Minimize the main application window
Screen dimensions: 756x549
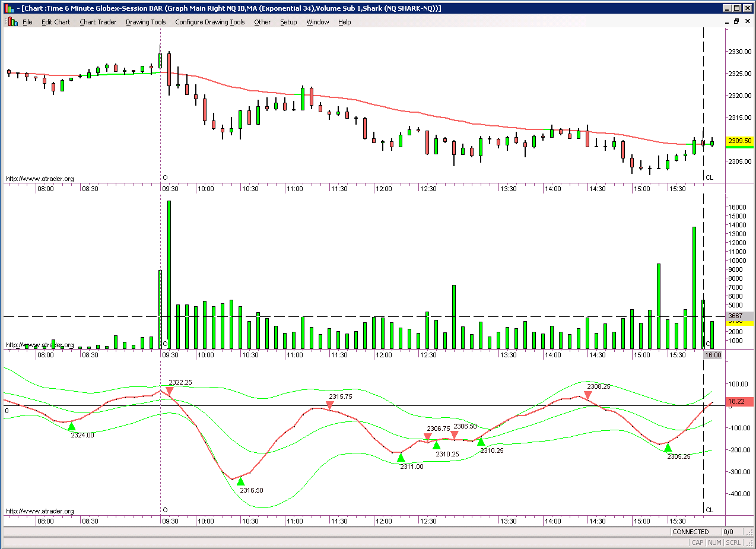point(728,8)
